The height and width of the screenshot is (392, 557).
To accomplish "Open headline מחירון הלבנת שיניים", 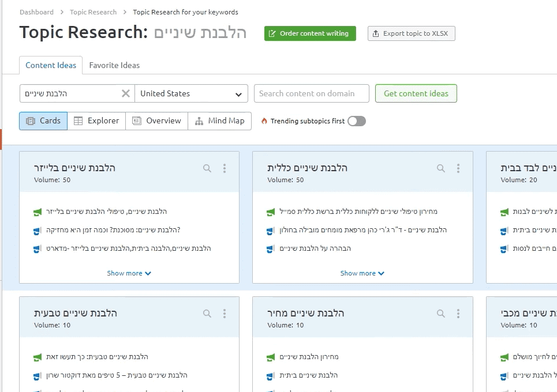I will click(x=309, y=356).
